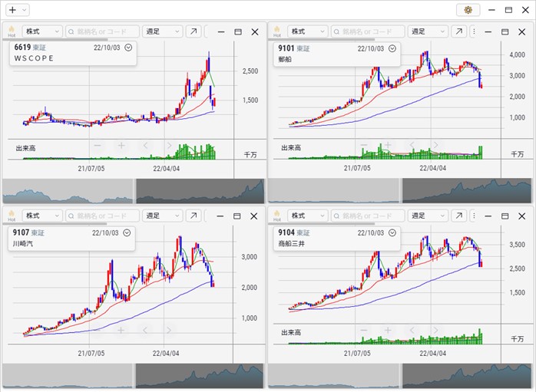Step chart right arrow in 9104 chart
Screen dimensions: 536x392
click(x=435, y=330)
